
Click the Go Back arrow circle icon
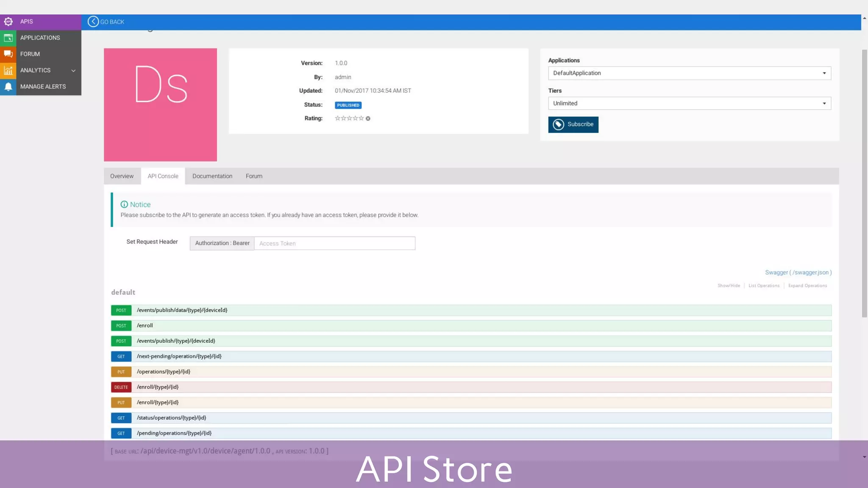pos(93,22)
